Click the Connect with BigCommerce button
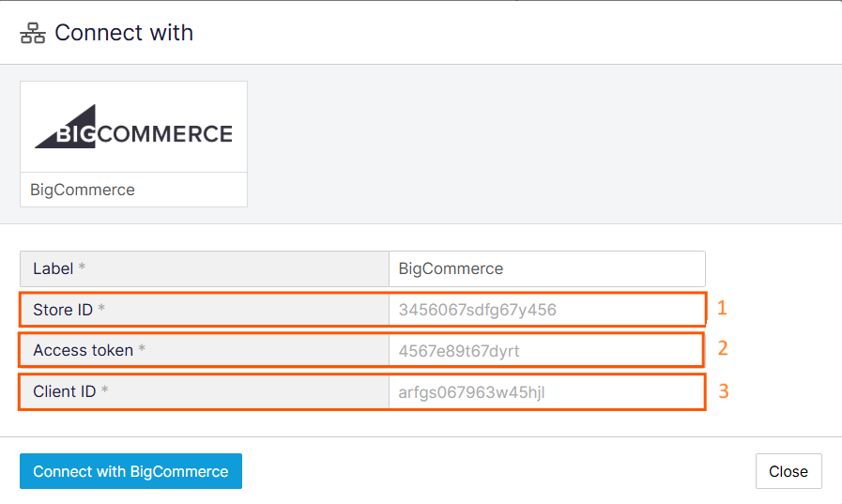This screenshot has width=842, height=504. (x=131, y=471)
